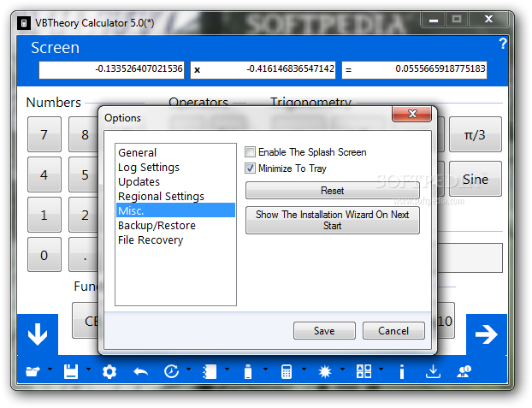
Task: Click the starburst icon in toolbar
Action: click(x=325, y=371)
